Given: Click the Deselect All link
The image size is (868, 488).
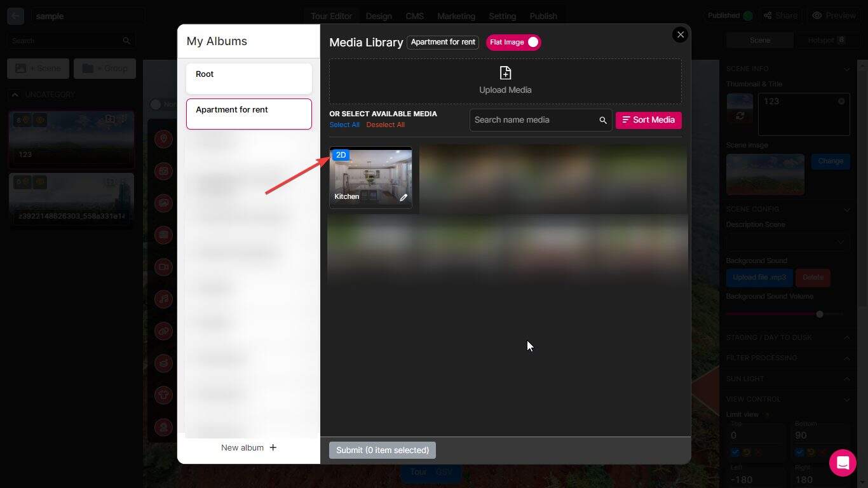Looking at the screenshot, I should (x=385, y=125).
